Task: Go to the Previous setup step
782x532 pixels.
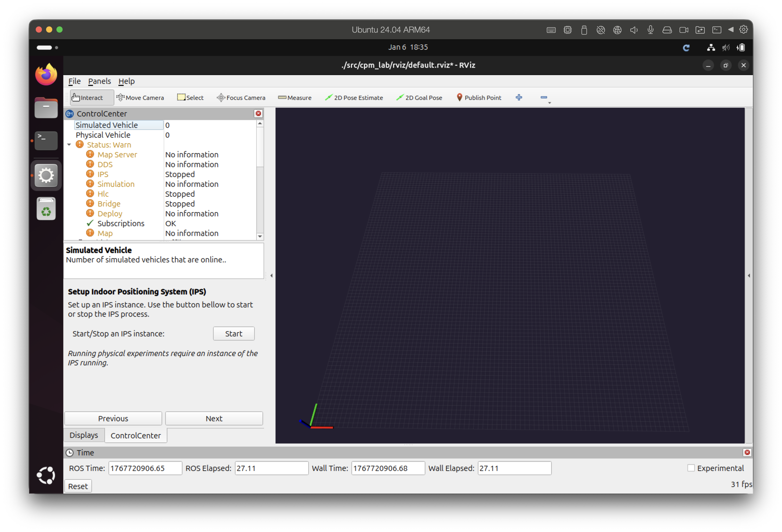Action: tap(113, 418)
